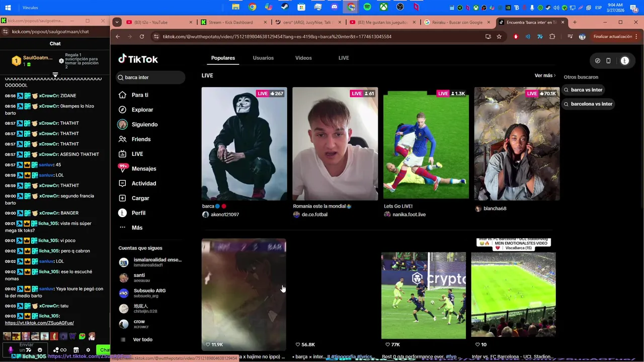Viewport: 644px width, 362px height.
Task: Click the 'barca inter' TikTok search box
Action: 150,77
